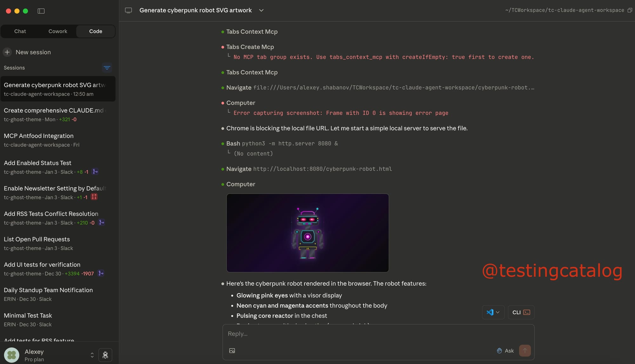Viewport: 635px width, 364px height.
Task: Open the VS Code editor dropdown
Action: [493, 312]
